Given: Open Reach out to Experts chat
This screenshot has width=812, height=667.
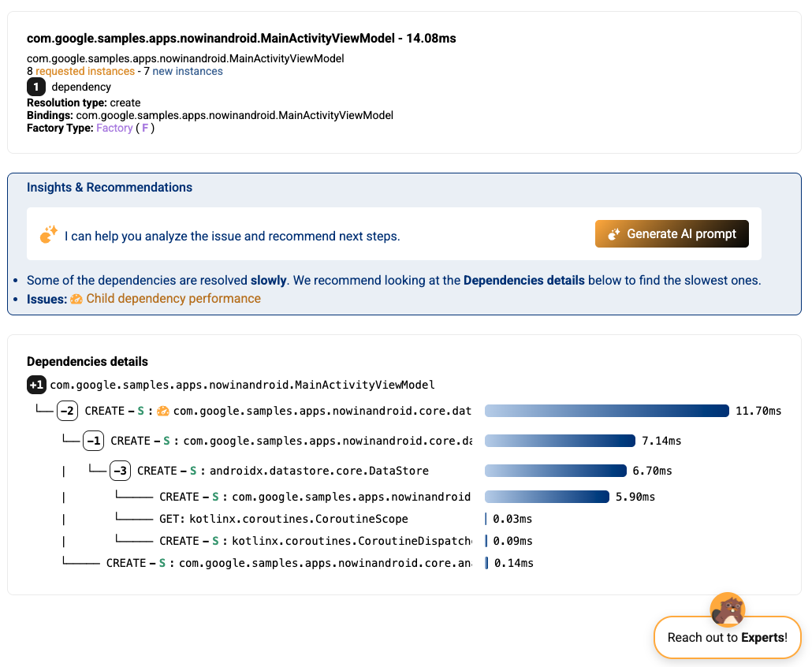Looking at the screenshot, I should tap(728, 638).
